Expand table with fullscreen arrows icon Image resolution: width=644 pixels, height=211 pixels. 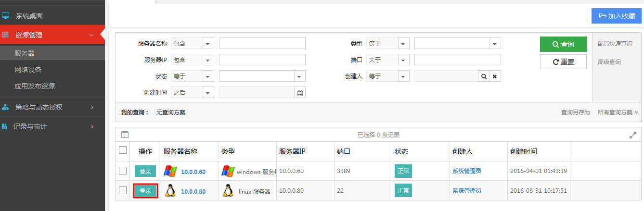click(633, 136)
